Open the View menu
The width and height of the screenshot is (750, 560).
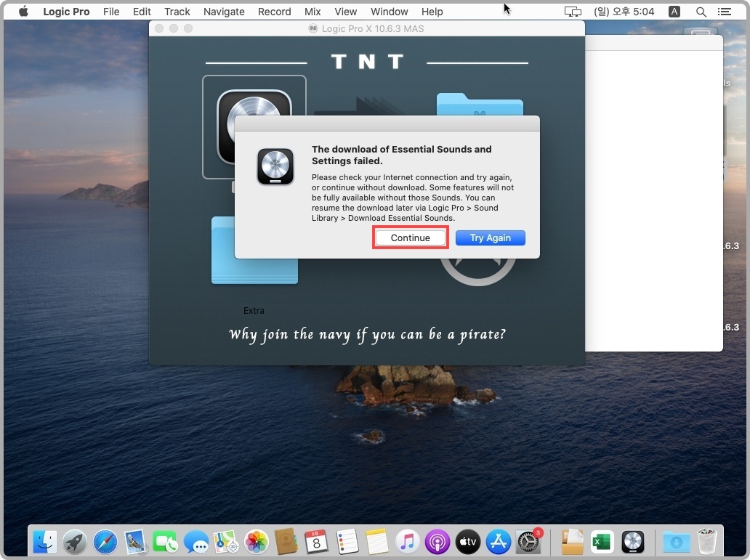(345, 12)
